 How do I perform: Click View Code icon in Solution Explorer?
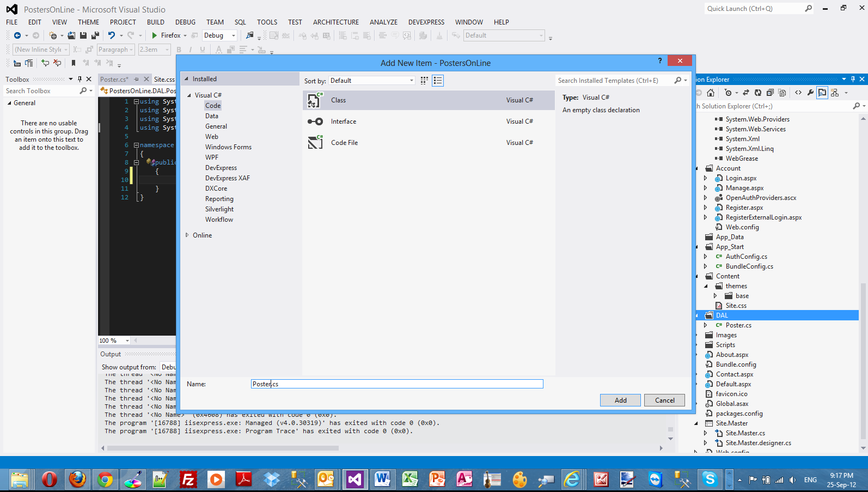[x=798, y=93]
